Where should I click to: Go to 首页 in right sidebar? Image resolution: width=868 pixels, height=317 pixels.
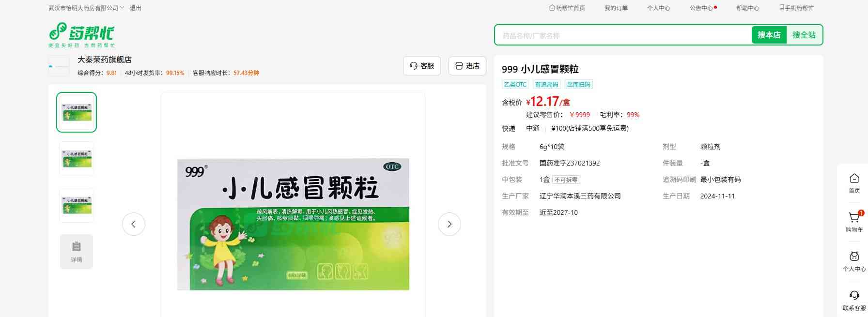(x=854, y=183)
